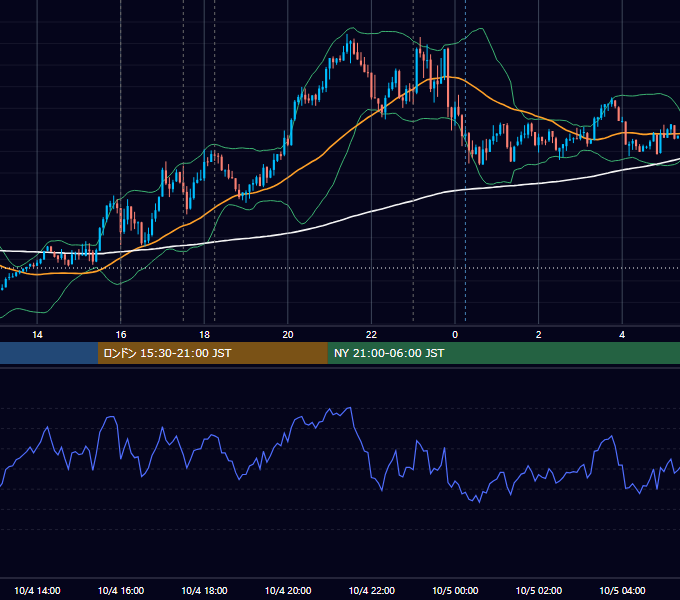The image size is (680, 600).
Task: Click the 10/5 04:00 date label
Action: tap(622, 590)
